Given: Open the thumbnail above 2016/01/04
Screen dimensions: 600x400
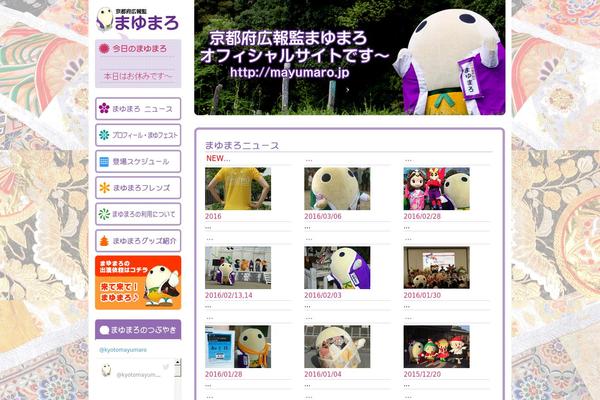Looking at the screenshot, I should click(x=337, y=347).
